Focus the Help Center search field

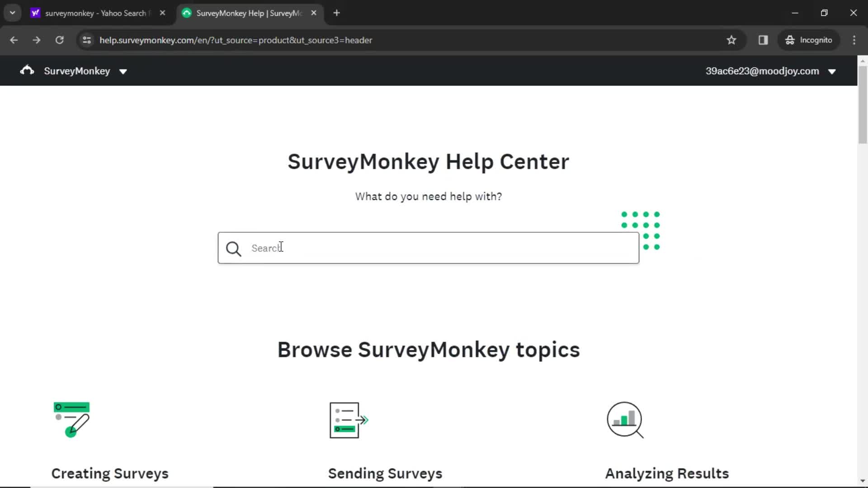click(x=428, y=248)
